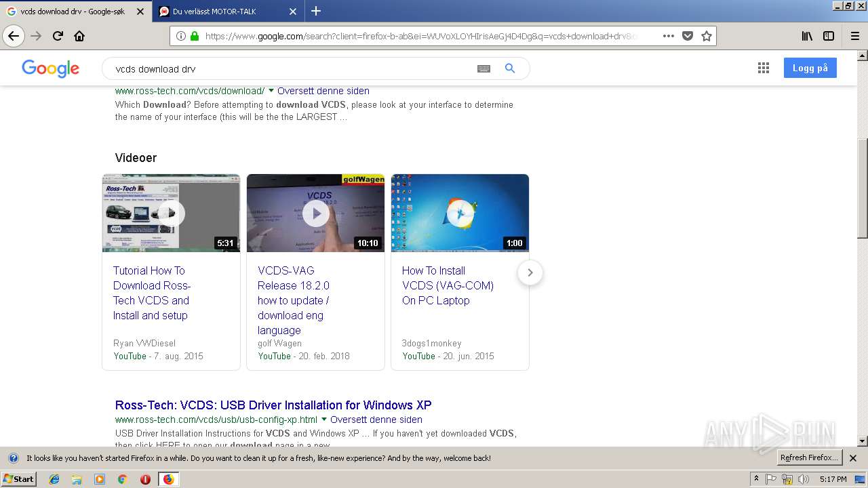The image size is (868, 488).
Task: Play the 10:10 golfWagen video thumbnail
Action: point(315,213)
